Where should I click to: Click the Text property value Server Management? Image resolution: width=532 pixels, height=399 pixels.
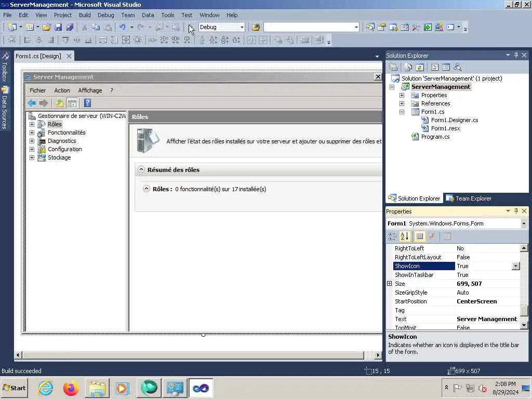point(486,319)
